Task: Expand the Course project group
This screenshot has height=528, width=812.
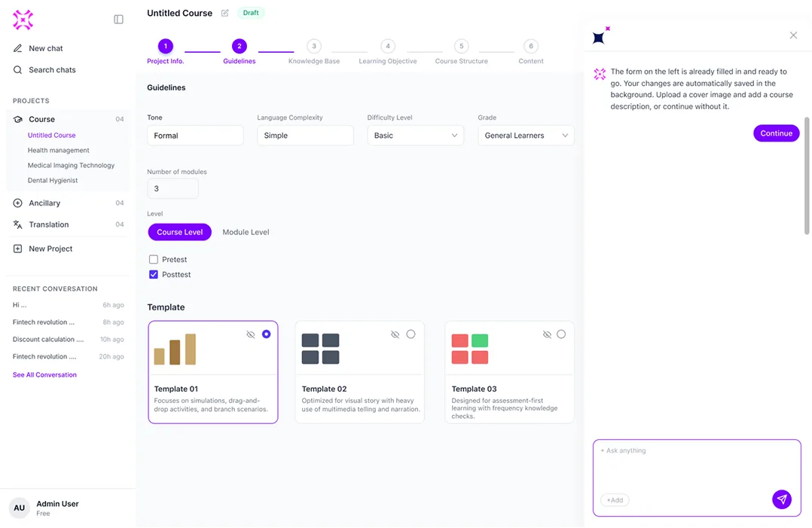Action: click(x=69, y=119)
